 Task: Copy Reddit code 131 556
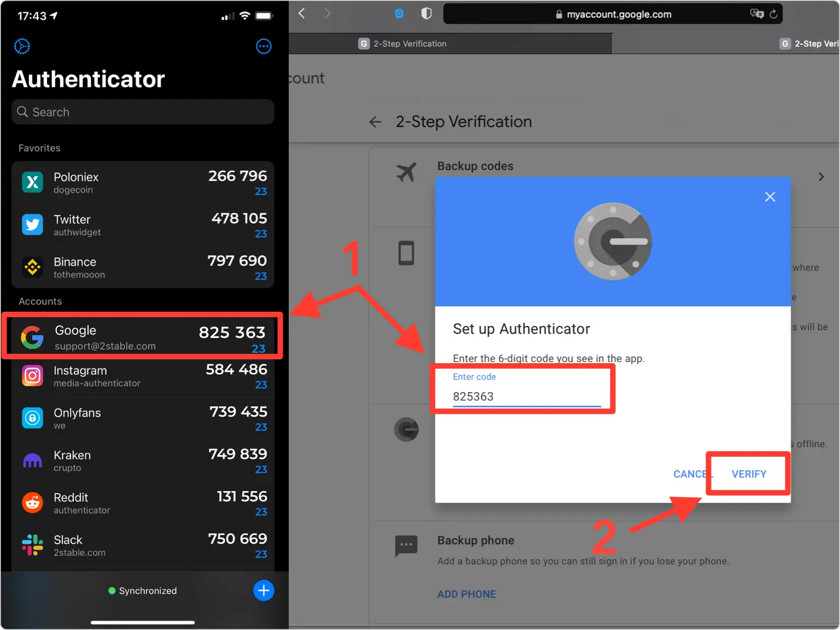(x=242, y=497)
